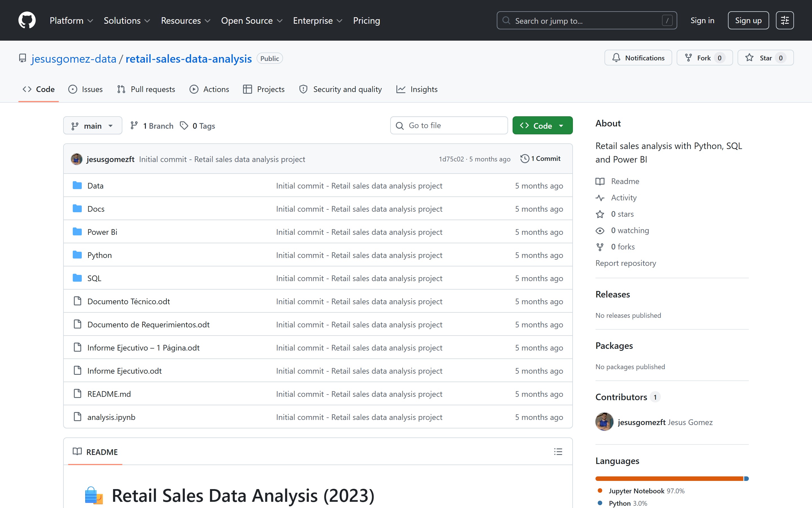Switch to the Projects tab

click(264, 89)
